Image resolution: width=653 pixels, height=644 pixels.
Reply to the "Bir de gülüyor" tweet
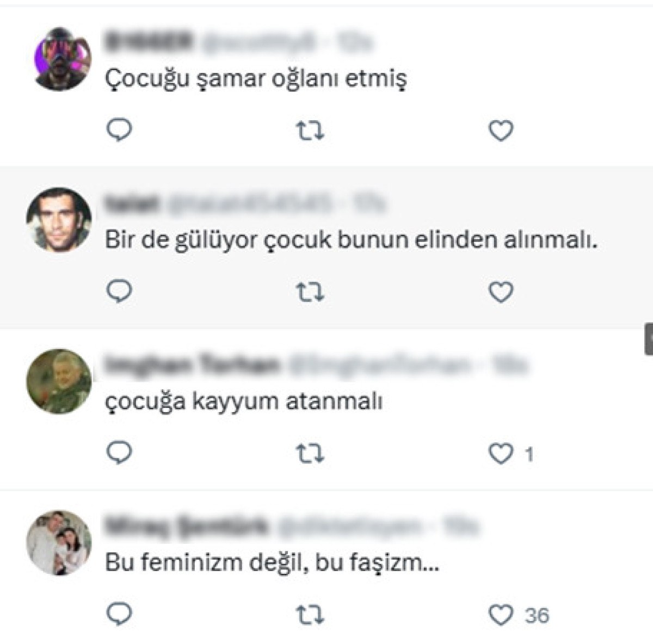(x=119, y=292)
